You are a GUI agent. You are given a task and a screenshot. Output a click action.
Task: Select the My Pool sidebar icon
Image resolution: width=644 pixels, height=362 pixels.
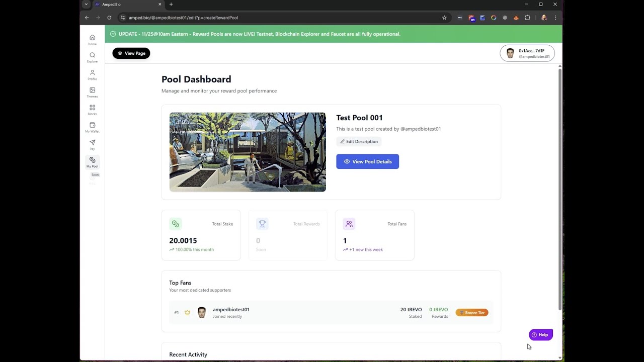click(x=92, y=162)
